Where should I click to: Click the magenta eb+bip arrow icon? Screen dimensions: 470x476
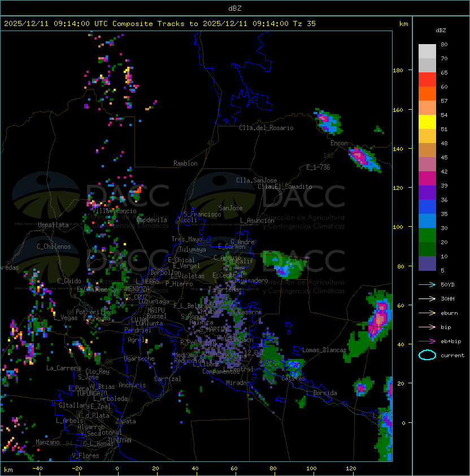pyautogui.click(x=427, y=341)
